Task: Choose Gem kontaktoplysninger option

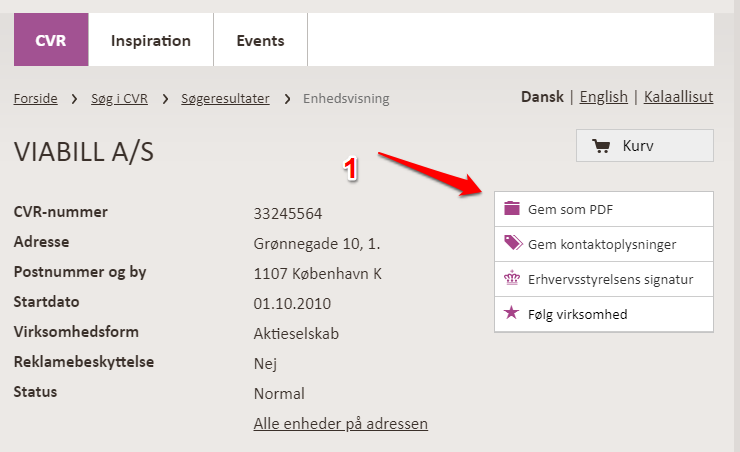Action: [x=604, y=244]
